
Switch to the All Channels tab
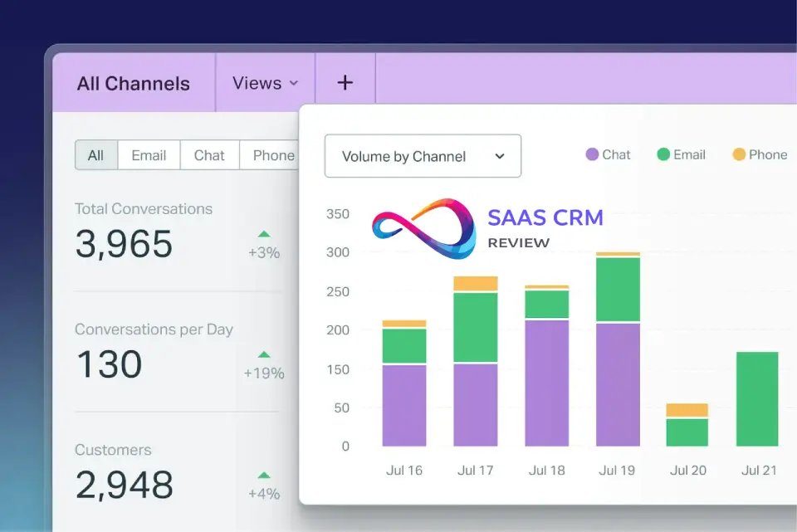tap(134, 84)
